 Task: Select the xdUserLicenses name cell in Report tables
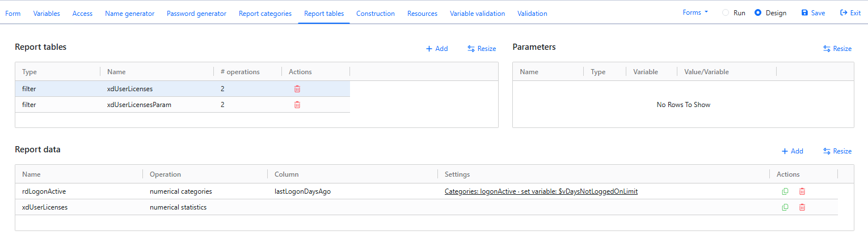click(x=157, y=89)
